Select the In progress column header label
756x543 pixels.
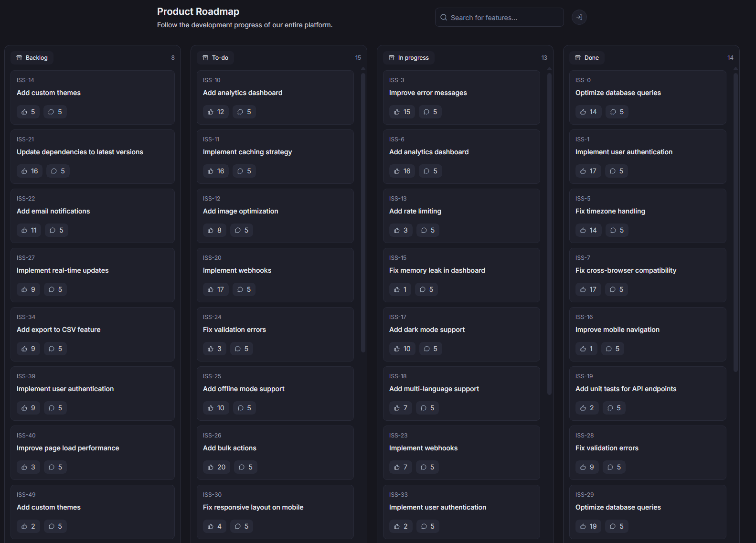(x=414, y=58)
